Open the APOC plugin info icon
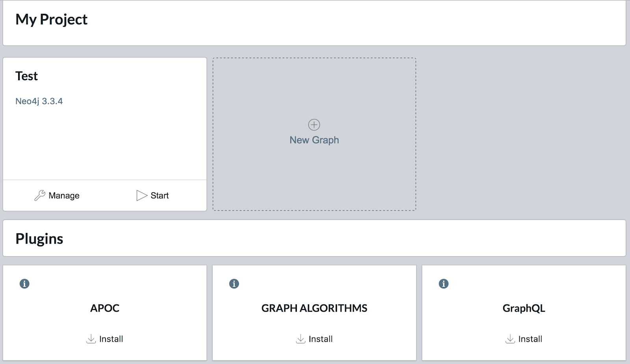This screenshot has width=630, height=364. pos(24,284)
